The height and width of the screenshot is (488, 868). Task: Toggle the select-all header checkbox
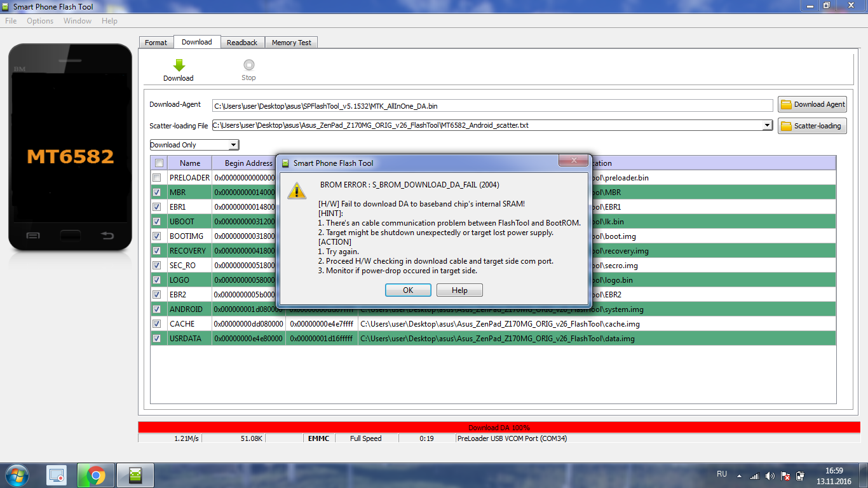coord(159,163)
